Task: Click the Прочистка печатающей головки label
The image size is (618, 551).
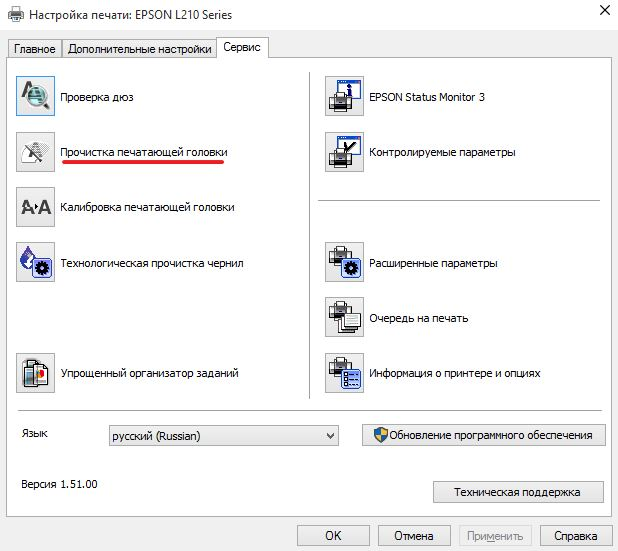Action: pyautogui.click(x=144, y=153)
